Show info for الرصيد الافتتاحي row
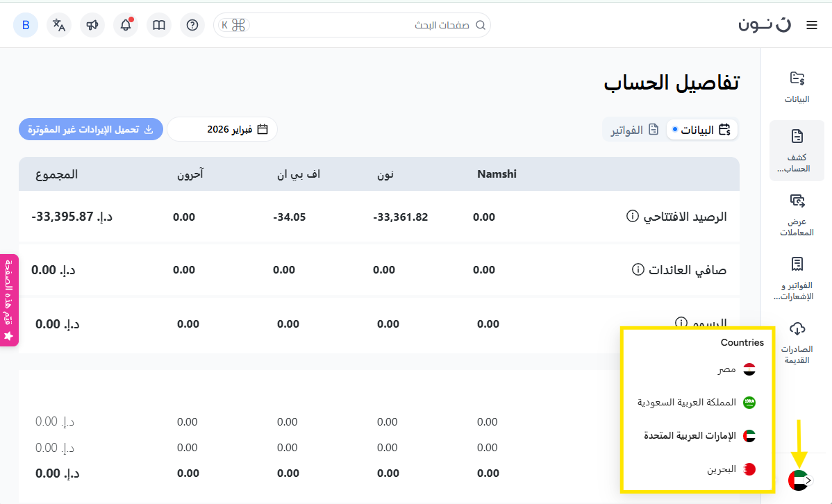Screen dimensions: 832x504 (x=632, y=217)
